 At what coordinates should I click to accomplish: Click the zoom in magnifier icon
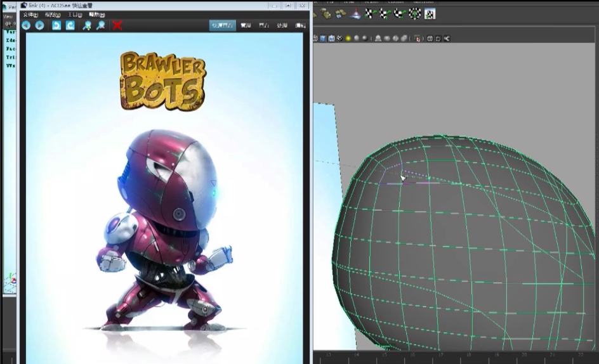(87, 25)
